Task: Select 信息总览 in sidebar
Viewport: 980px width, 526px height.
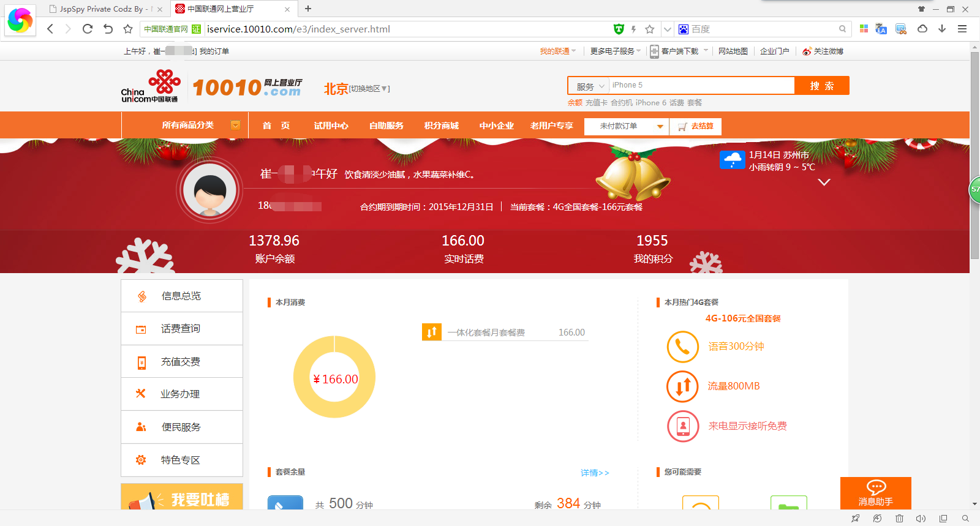Action: (x=182, y=296)
